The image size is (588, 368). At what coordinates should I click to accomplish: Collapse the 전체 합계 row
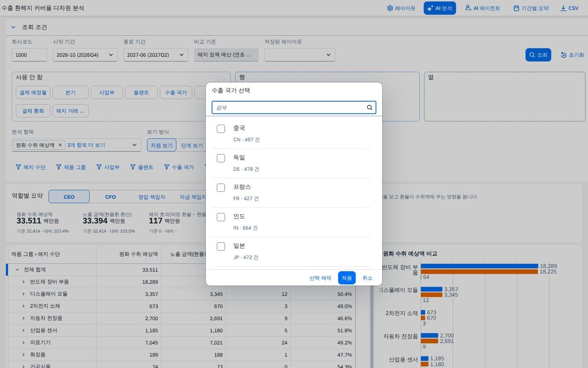click(x=17, y=270)
